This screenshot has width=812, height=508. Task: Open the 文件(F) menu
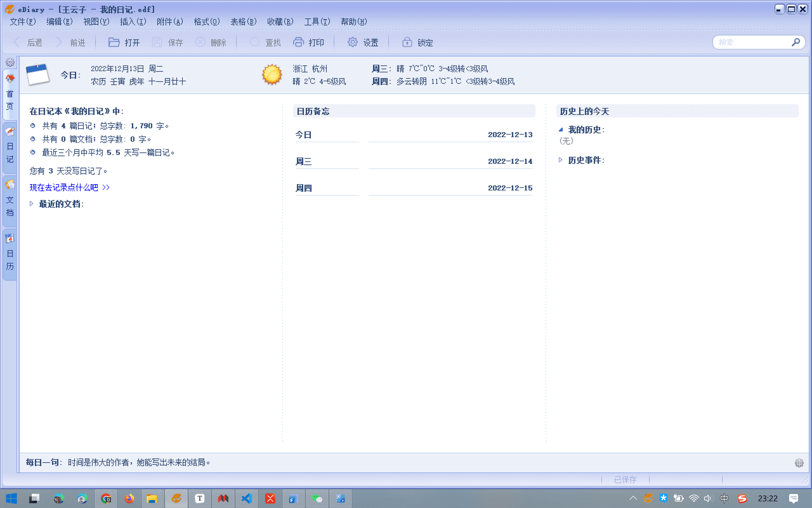coord(22,22)
